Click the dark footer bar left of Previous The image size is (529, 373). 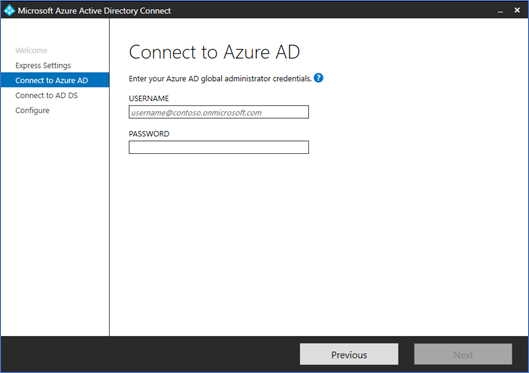point(150,354)
